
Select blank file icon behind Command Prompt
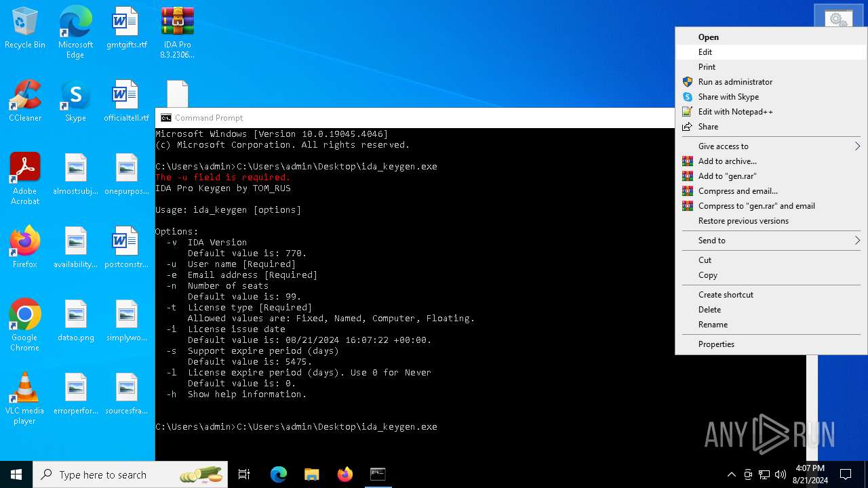(x=177, y=94)
